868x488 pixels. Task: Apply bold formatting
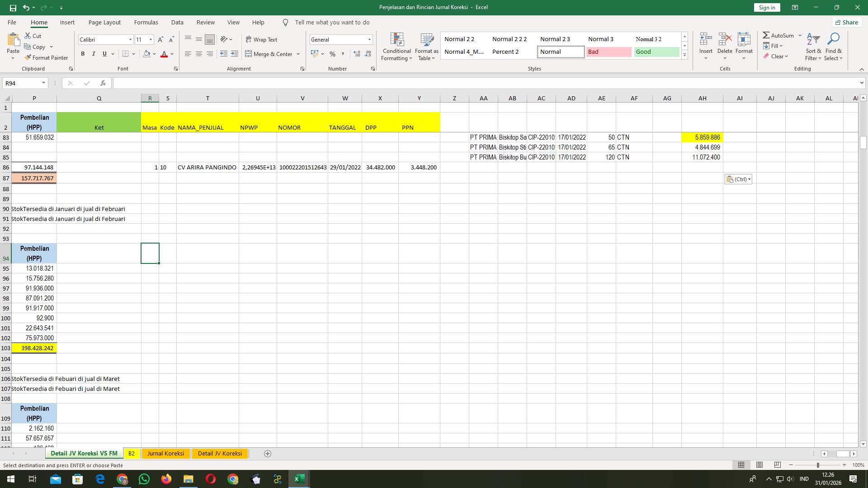click(83, 53)
